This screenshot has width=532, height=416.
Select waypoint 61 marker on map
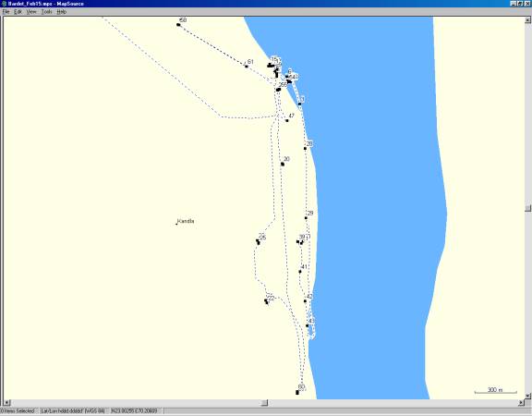(247, 67)
